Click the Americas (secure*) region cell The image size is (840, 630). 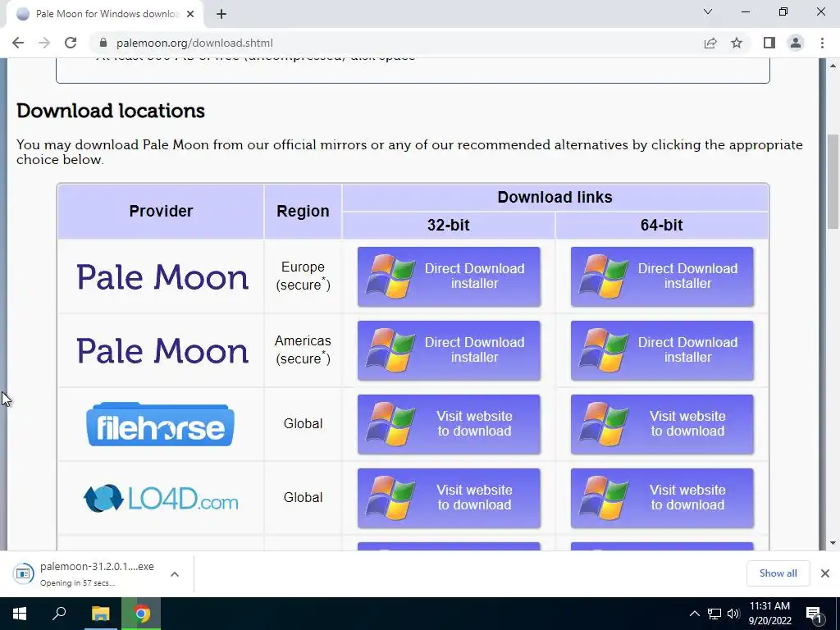click(303, 349)
